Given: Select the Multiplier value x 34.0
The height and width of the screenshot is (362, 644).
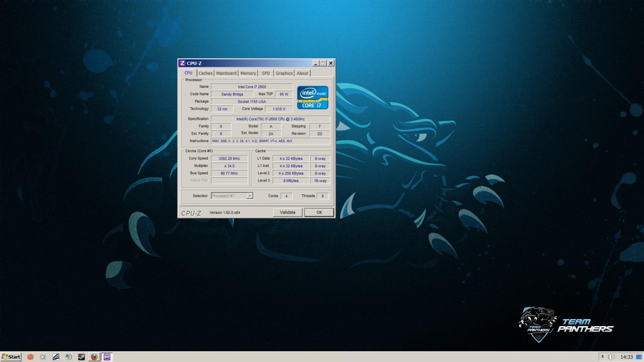Looking at the screenshot, I should coord(229,166).
